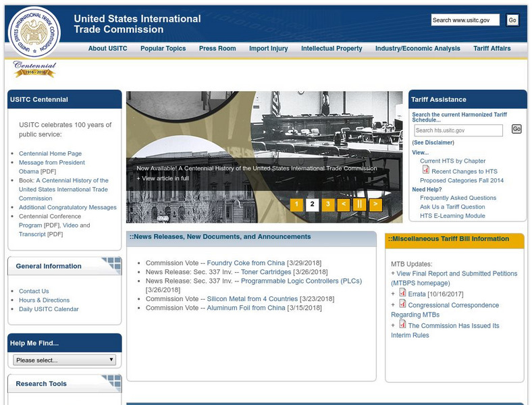
Task: Open Centennial Conference Video link
Action: [70, 225]
